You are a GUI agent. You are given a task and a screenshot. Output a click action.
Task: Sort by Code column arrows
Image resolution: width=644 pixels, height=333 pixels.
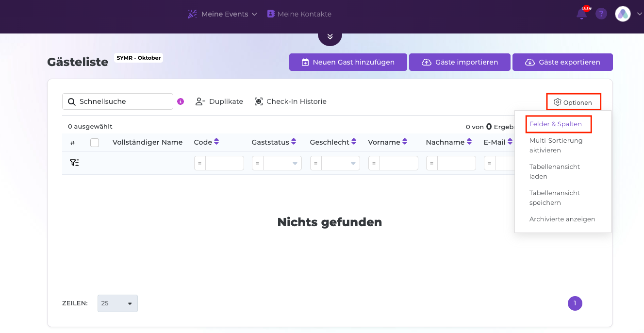216,142
